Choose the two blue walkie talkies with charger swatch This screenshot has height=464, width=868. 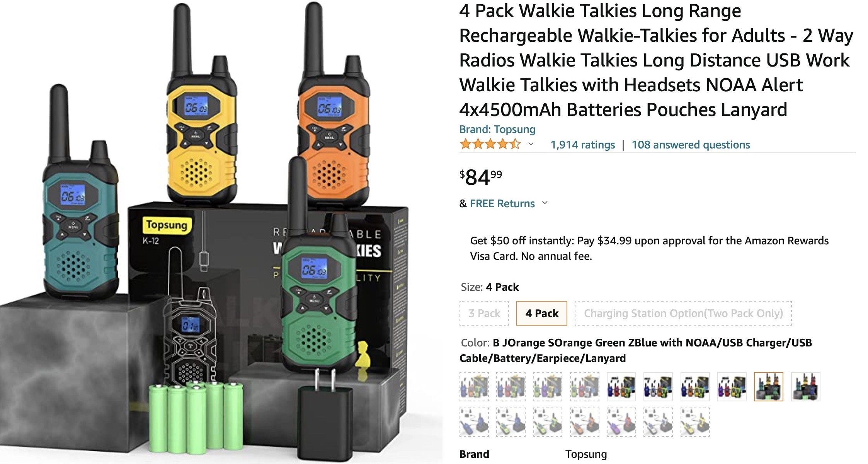pos(474,422)
